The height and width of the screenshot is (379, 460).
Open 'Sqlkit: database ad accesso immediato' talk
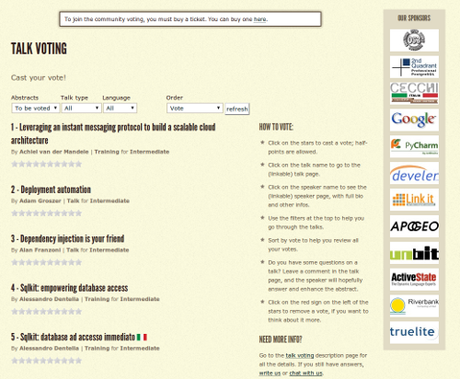pyautogui.click(x=73, y=337)
